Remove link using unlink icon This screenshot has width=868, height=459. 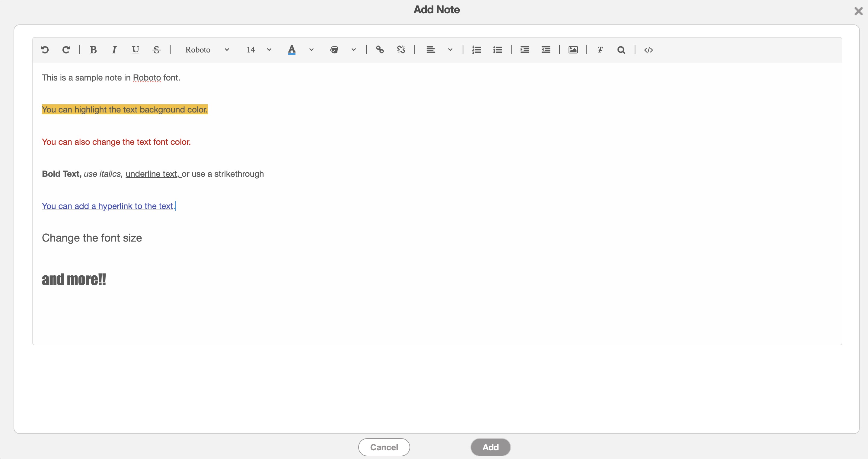(400, 50)
